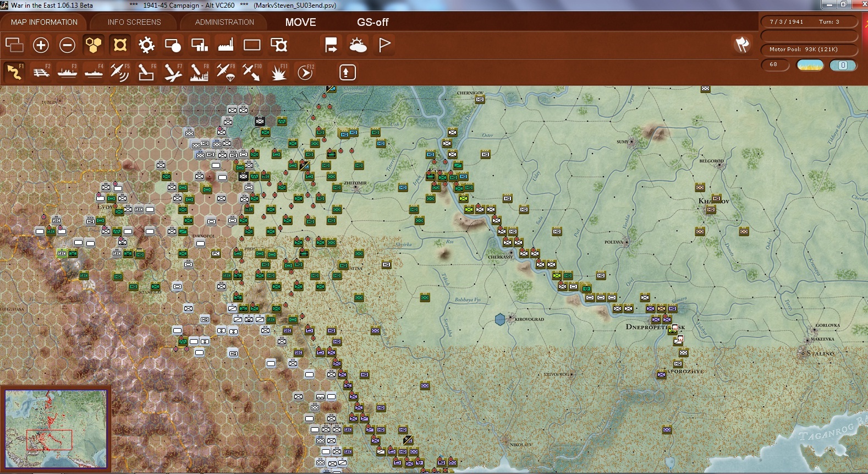
Task: Click the blue box showing 0
Action: point(843,65)
